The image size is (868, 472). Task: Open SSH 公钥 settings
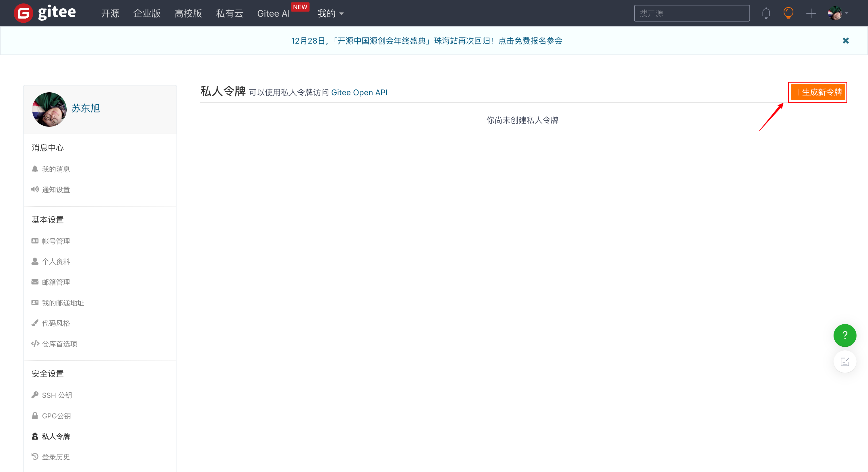click(x=57, y=395)
